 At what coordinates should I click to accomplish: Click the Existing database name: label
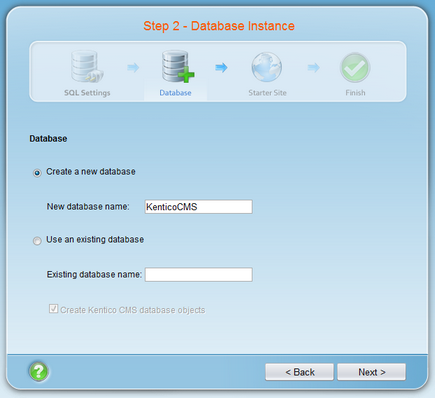[x=94, y=275]
